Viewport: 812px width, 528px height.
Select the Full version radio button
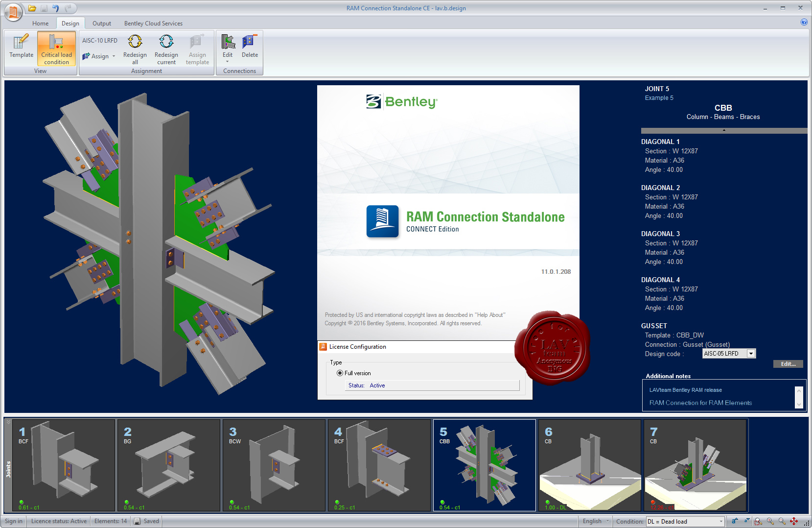coord(340,373)
